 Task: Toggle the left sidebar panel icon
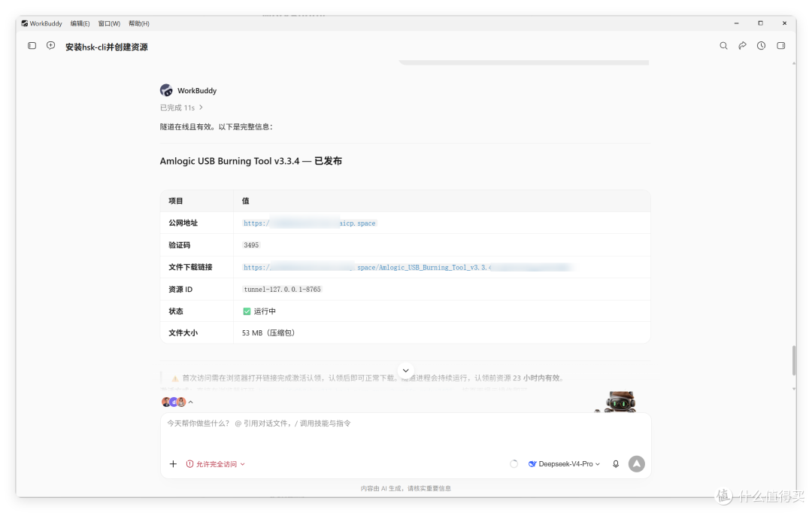(32, 46)
